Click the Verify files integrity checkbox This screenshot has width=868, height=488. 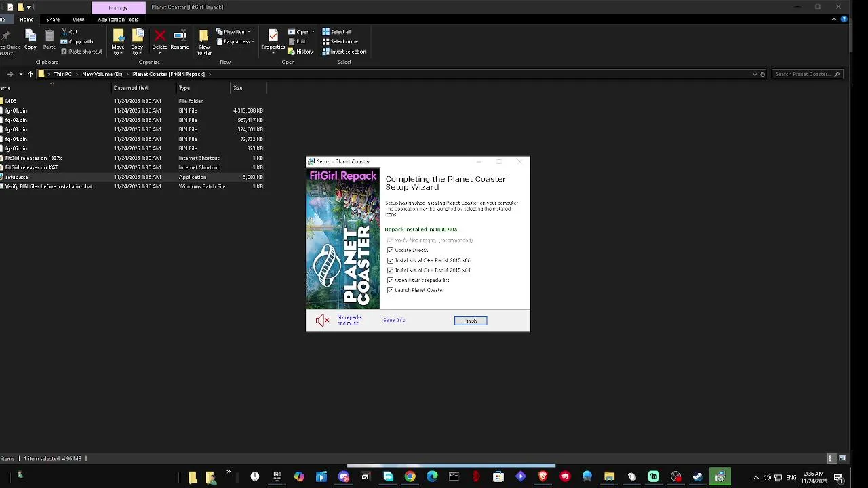(x=390, y=240)
